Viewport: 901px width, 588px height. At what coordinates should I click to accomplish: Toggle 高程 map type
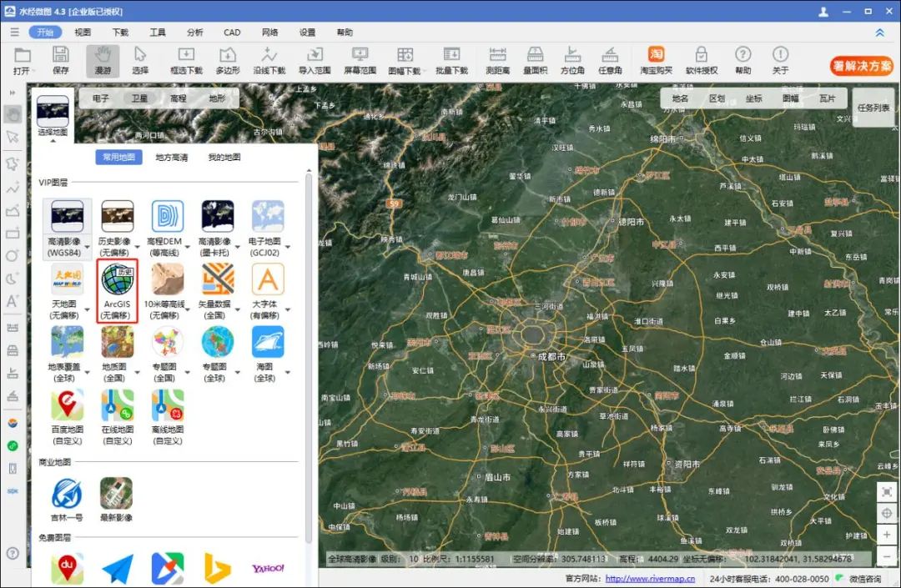(179, 98)
